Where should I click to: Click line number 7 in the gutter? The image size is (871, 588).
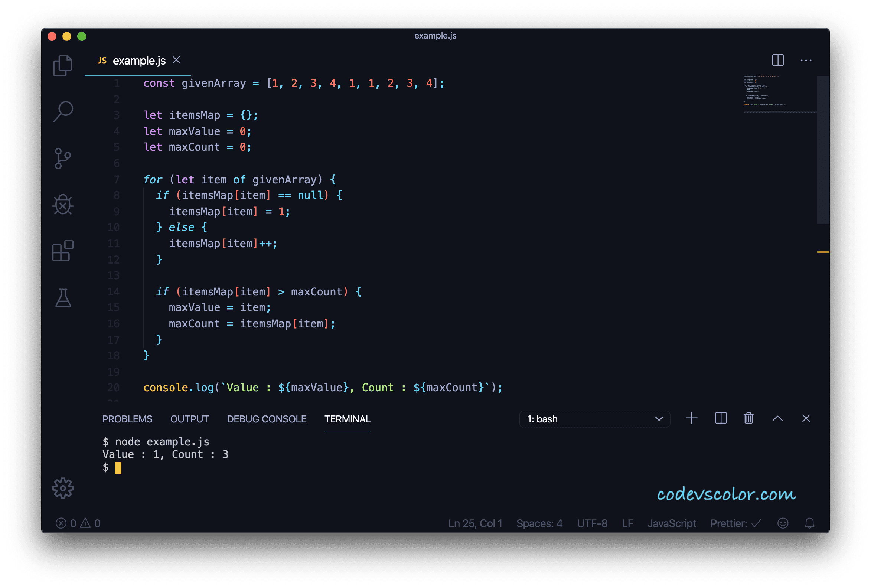pyautogui.click(x=117, y=180)
